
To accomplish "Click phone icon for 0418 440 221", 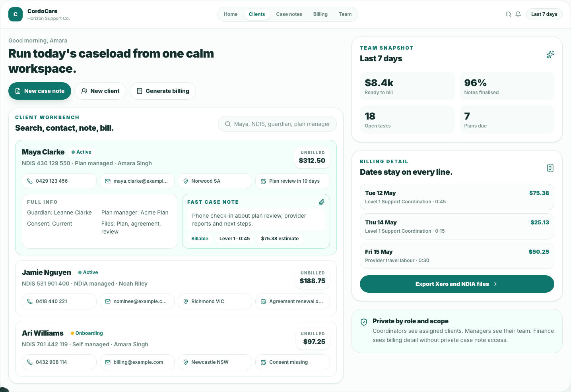I will [30, 301].
